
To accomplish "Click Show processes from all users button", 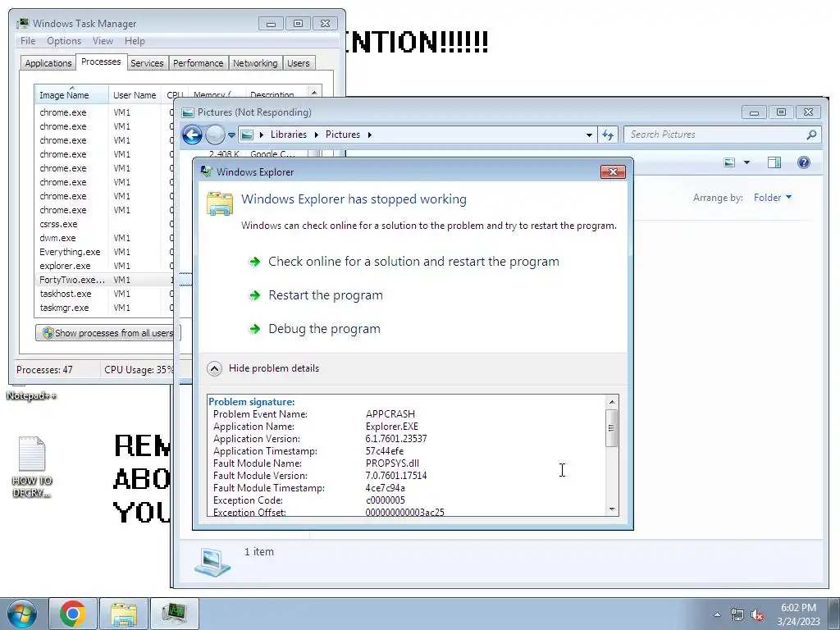I will 107,333.
